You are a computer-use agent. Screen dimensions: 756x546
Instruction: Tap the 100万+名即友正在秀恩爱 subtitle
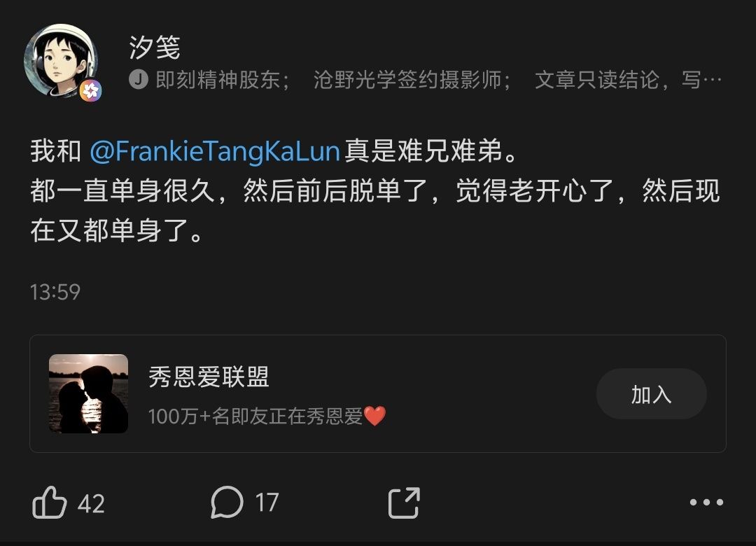(x=255, y=416)
